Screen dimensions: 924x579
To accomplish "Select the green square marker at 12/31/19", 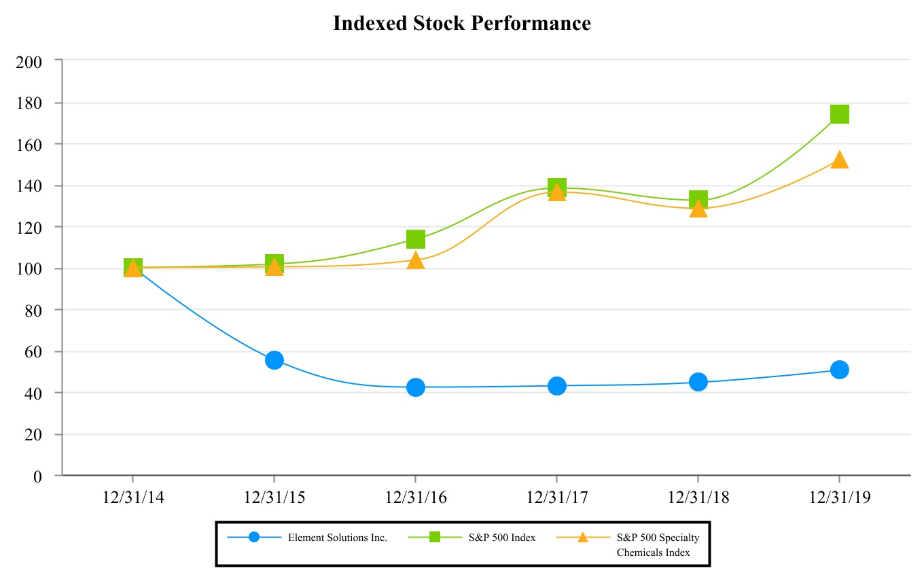I will coord(839,114).
